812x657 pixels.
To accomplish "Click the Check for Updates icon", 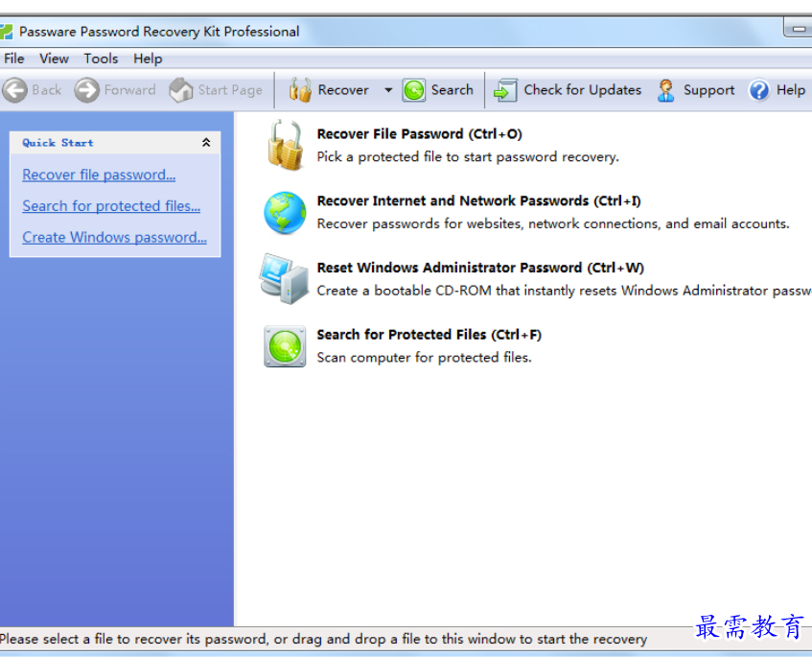I will pos(505,90).
